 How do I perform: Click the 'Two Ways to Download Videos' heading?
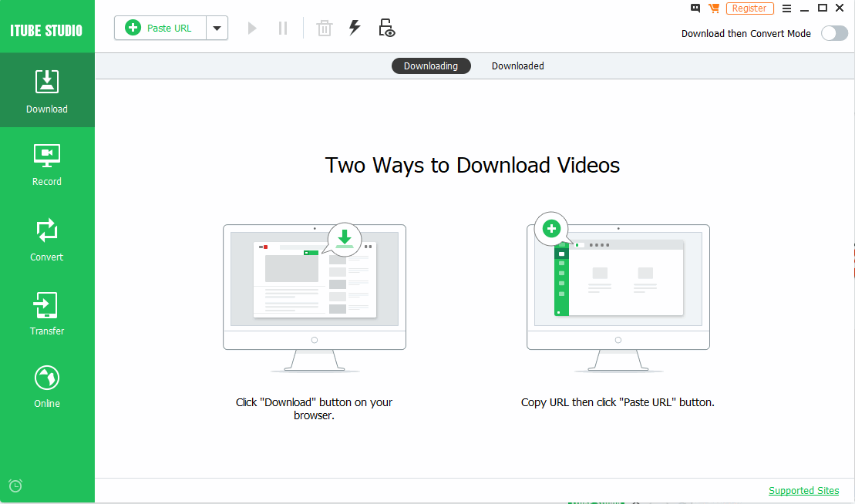click(472, 165)
